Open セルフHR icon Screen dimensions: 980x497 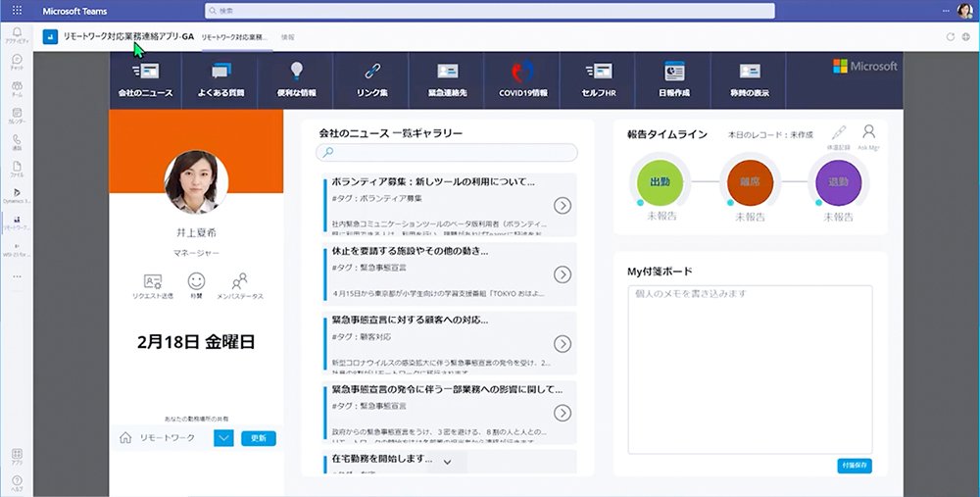pos(598,72)
